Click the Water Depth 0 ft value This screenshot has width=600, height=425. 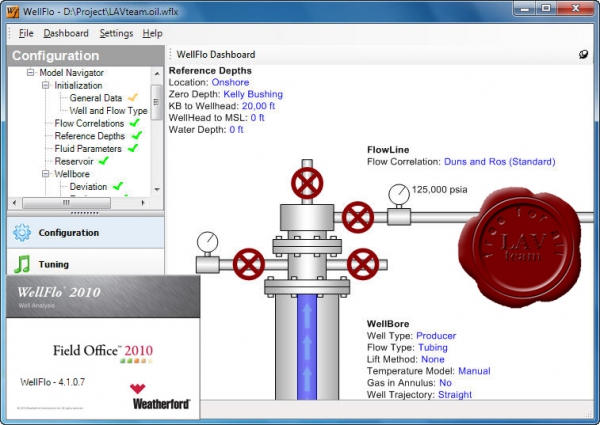coord(236,130)
